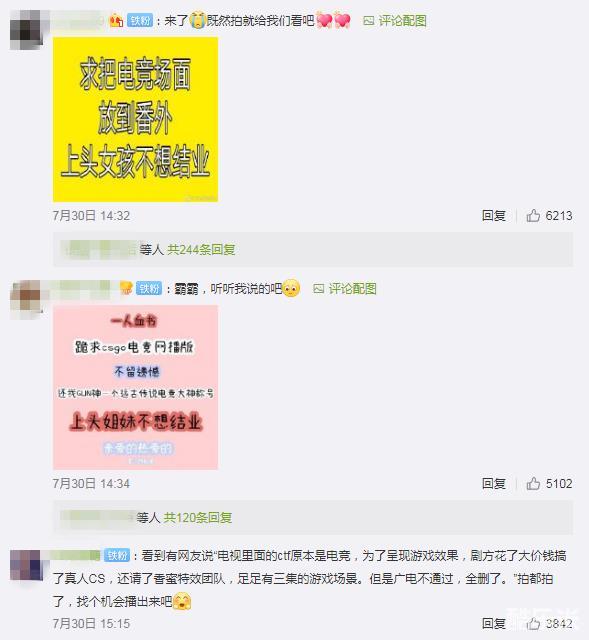Like the comment with 5102 likes
This screenshot has height=640, width=589.
click(533, 483)
